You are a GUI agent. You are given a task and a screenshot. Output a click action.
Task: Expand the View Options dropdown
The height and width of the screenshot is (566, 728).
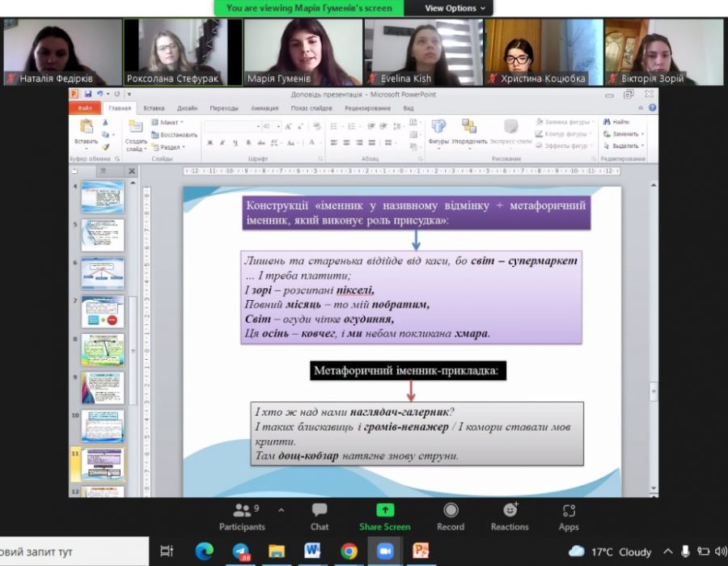(456, 8)
